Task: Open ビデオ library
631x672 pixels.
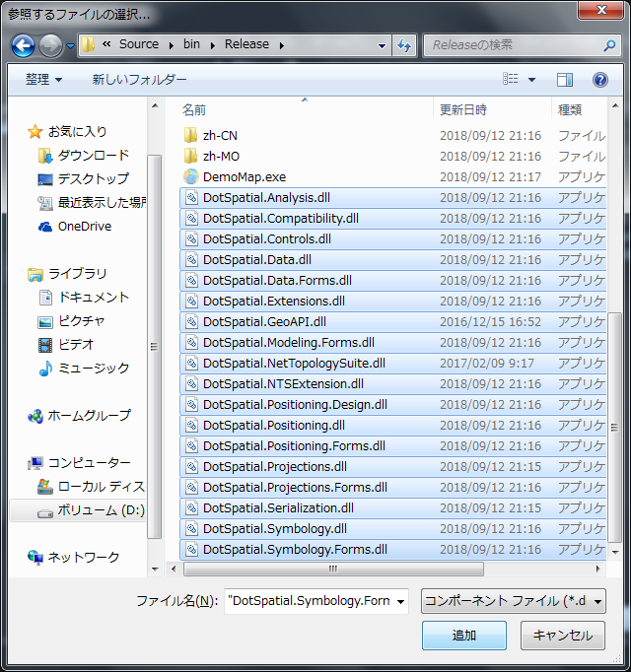Action: 66,344
